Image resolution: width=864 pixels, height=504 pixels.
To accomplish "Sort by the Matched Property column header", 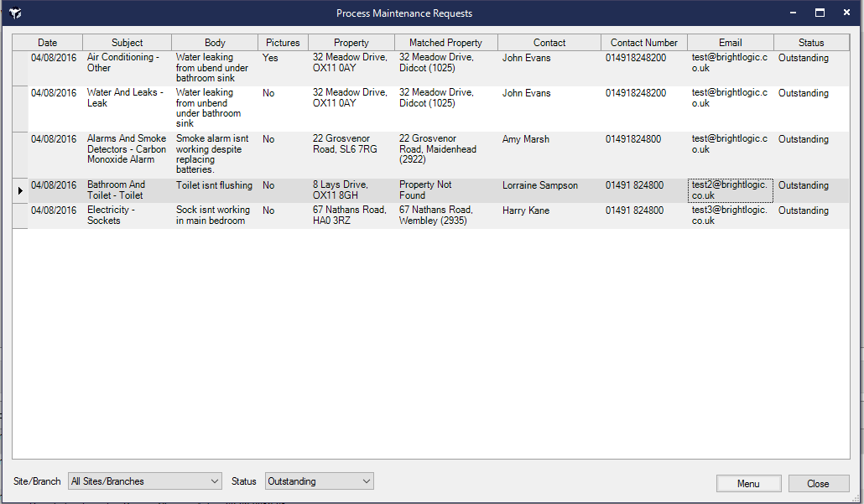I will tap(445, 43).
